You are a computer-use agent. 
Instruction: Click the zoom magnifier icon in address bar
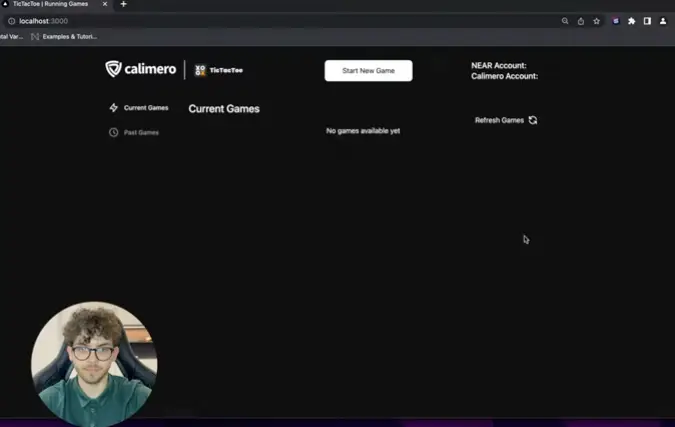[565, 21]
